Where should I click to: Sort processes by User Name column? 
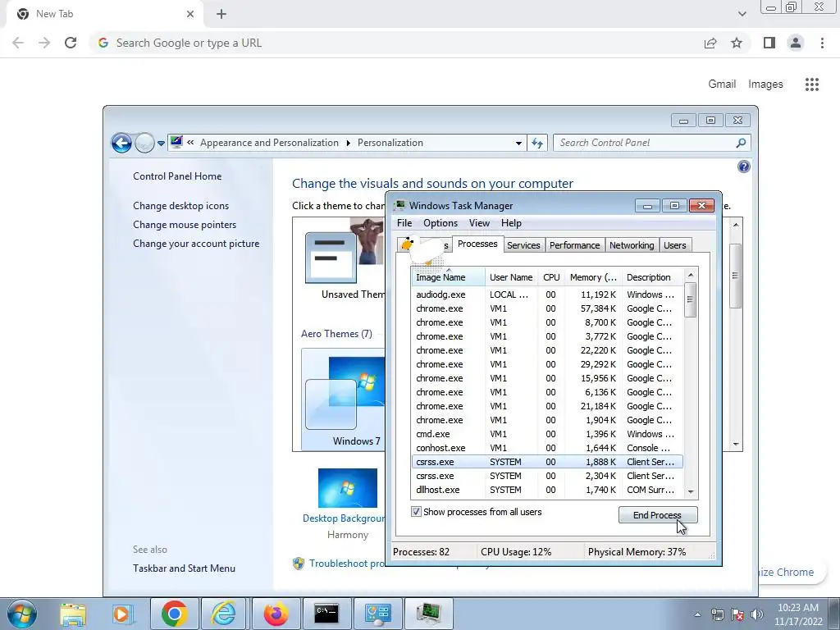pos(511,277)
